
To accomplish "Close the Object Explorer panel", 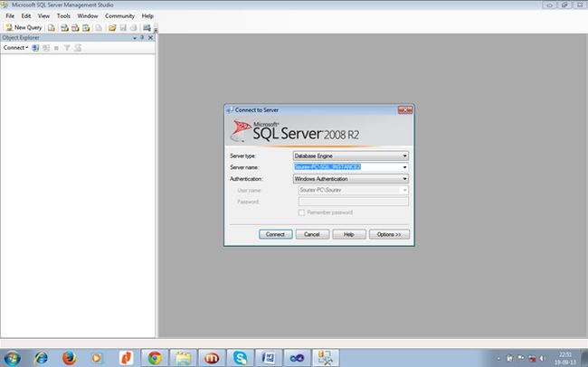I will click(x=150, y=37).
